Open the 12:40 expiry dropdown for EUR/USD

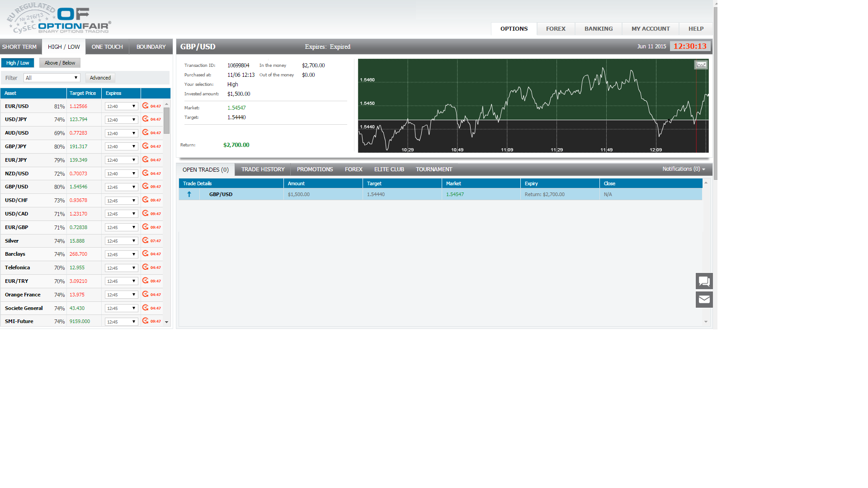click(x=121, y=106)
